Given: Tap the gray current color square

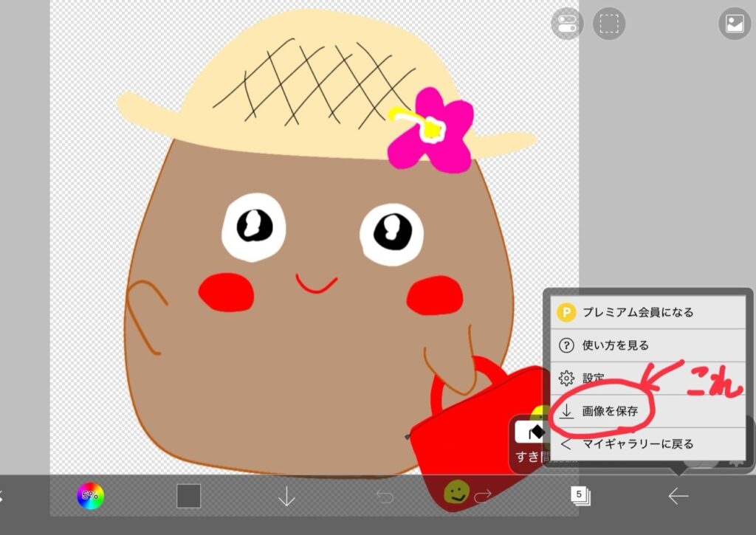Looking at the screenshot, I should pyautogui.click(x=189, y=496).
